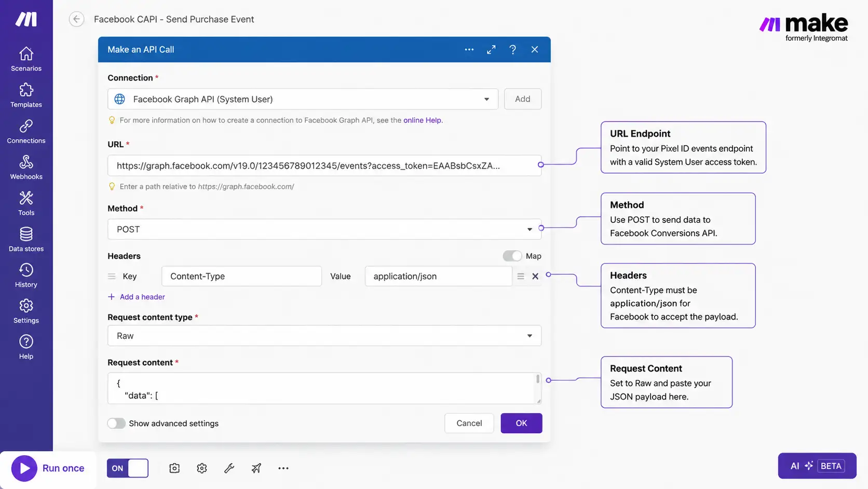Open the AI BETA assistant button
This screenshot has height=489, width=868.
(x=817, y=466)
